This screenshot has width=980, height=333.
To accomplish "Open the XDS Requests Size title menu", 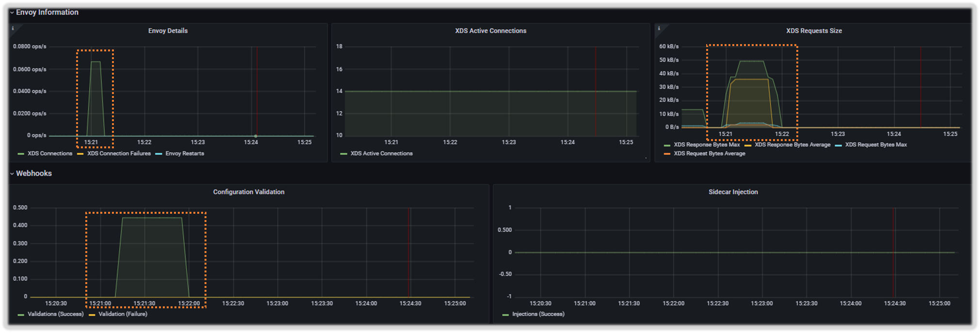I will click(x=814, y=31).
